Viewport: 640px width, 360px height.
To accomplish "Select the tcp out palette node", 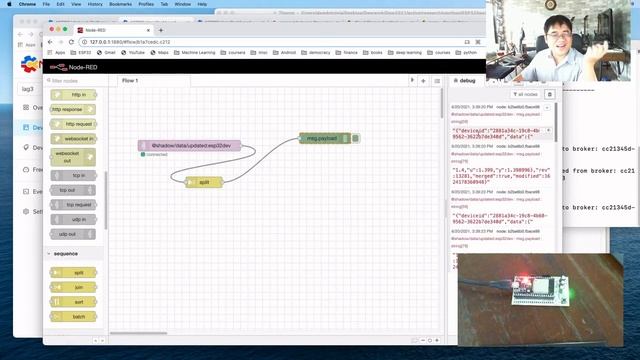I will tap(73, 190).
